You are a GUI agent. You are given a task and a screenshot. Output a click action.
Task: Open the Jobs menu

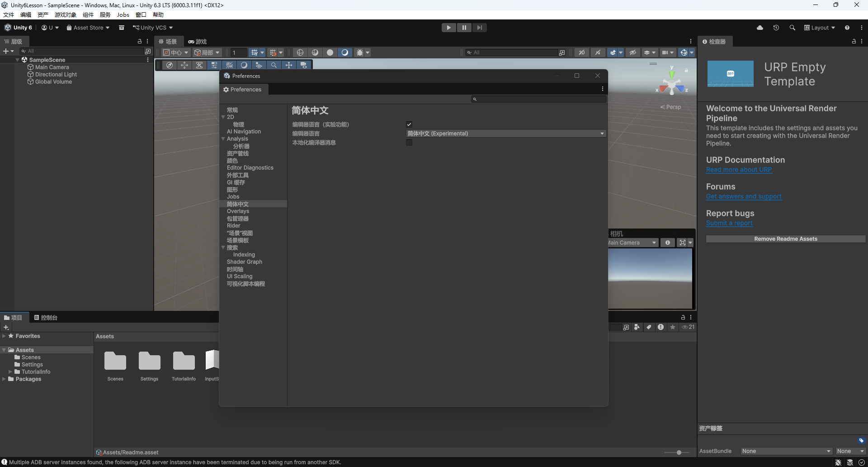click(x=123, y=14)
